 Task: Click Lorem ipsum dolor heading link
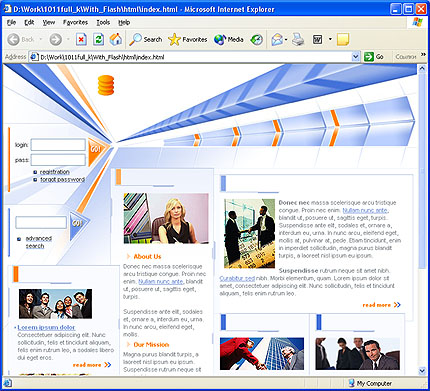[x=46, y=327]
